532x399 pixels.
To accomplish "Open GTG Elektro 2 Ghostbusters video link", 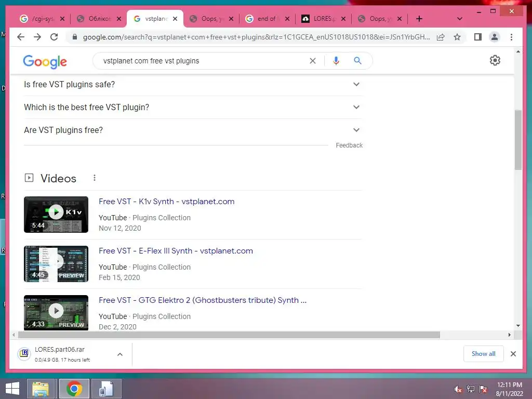I will click(203, 300).
